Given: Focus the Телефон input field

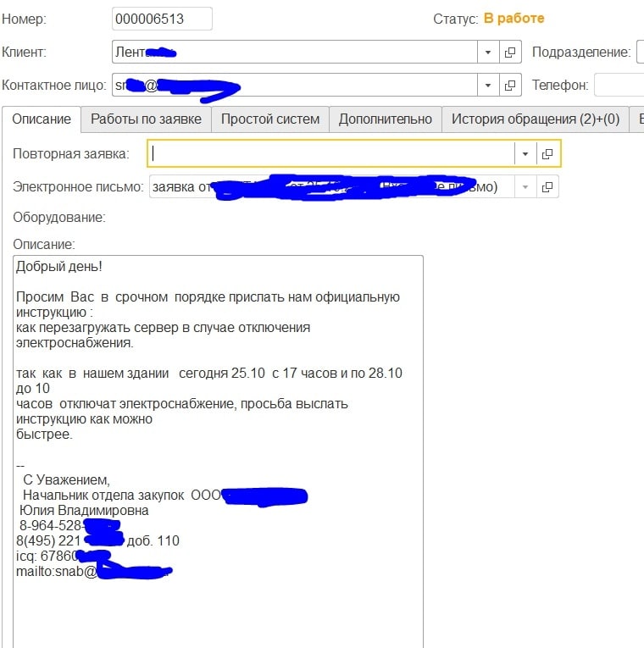Looking at the screenshot, I should click(619, 86).
